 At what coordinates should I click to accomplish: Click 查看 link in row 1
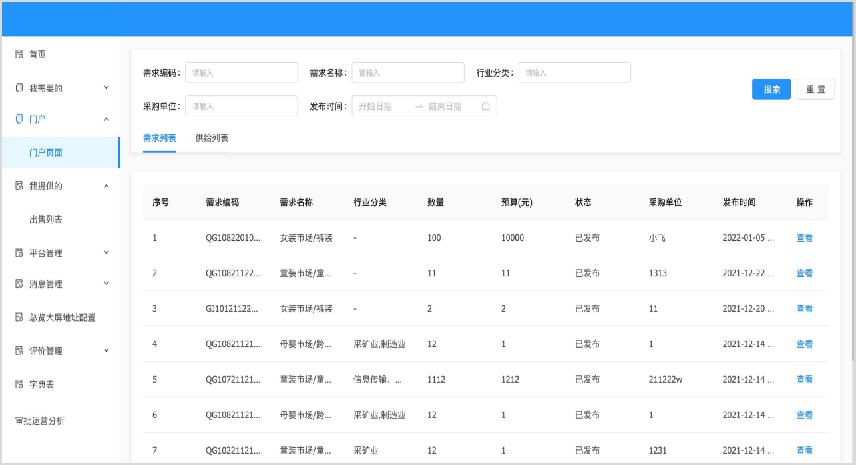[804, 238]
